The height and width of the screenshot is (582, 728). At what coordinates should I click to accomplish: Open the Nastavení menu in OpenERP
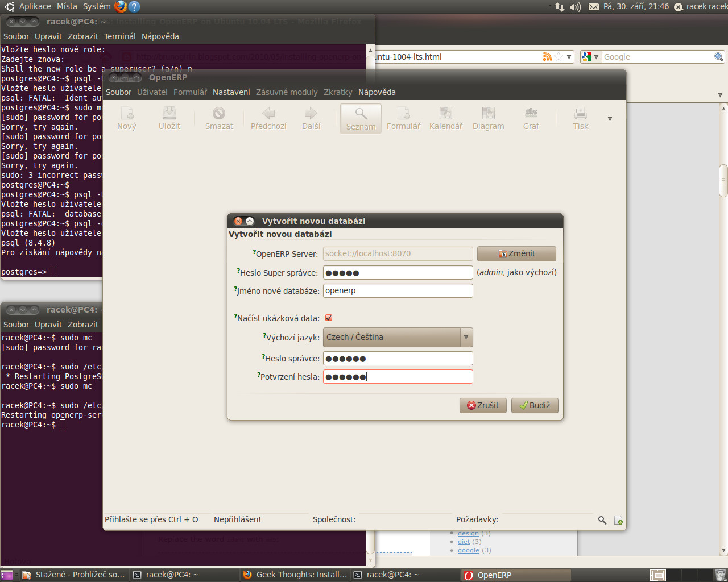click(231, 92)
